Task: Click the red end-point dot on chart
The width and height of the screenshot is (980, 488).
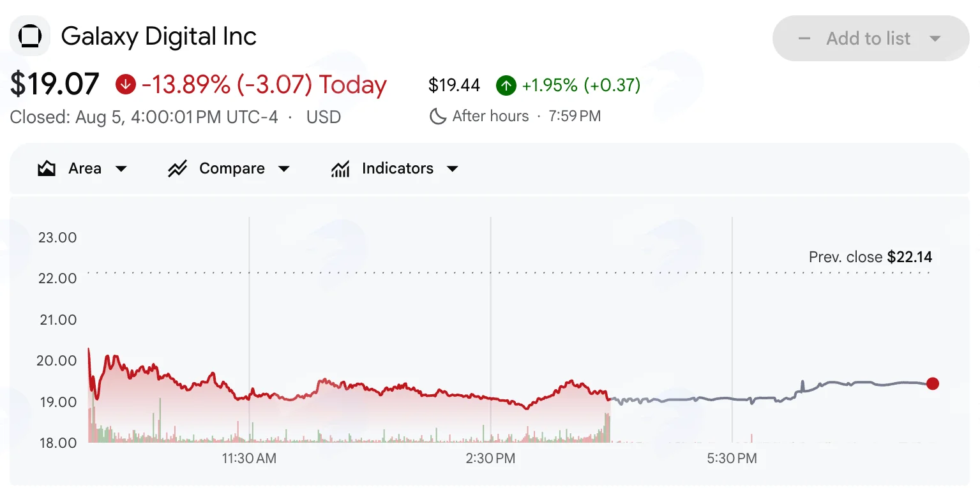Action: pos(933,383)
